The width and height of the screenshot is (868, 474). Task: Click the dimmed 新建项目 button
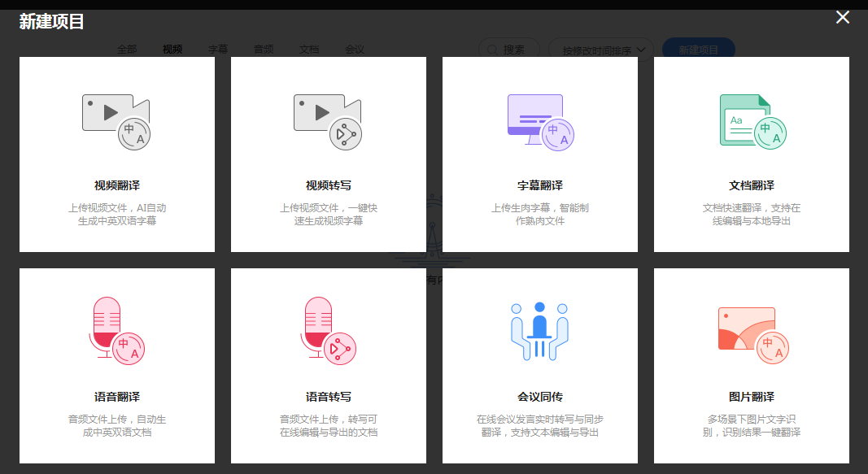(699, 49)
